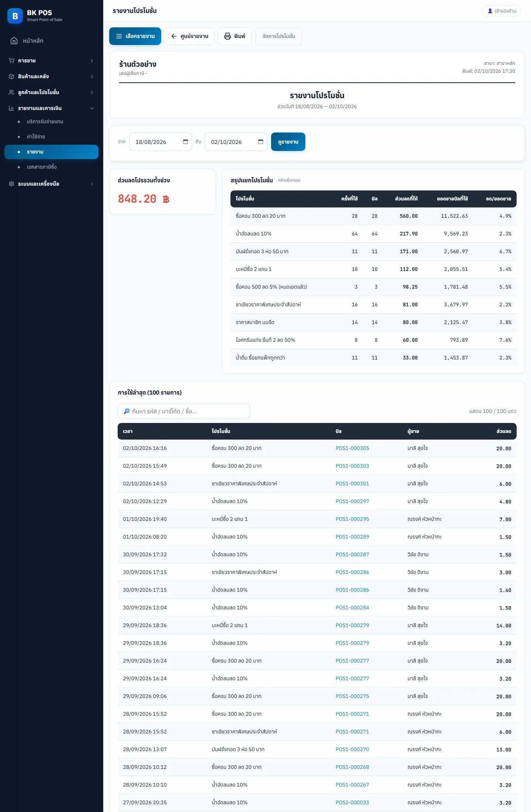Viewport: 531px width, 812px height.
Task: Click the search field ค้นหา รหัส / บาร์โค้ด
Action: click(x=184, y=411)
